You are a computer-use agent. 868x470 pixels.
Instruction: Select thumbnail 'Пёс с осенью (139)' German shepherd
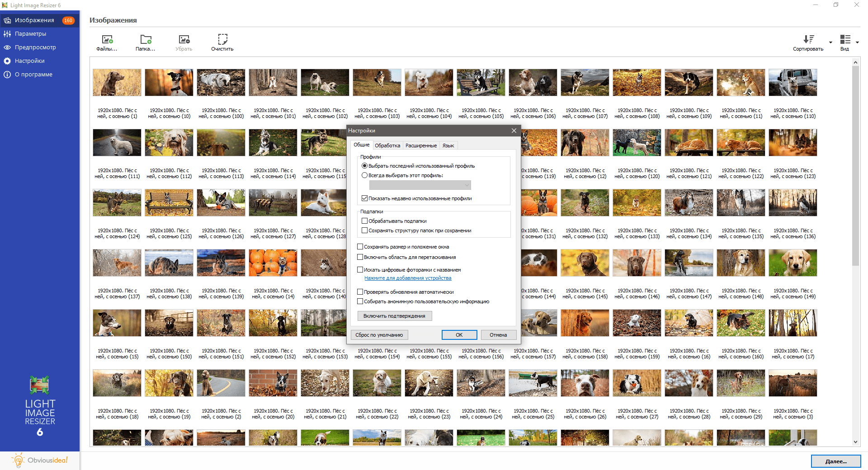(221, 263)
